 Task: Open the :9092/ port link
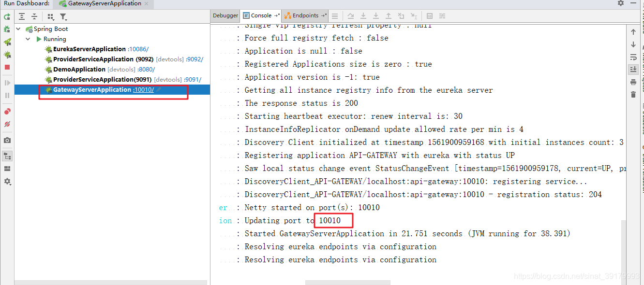click(x=195, y=59)
